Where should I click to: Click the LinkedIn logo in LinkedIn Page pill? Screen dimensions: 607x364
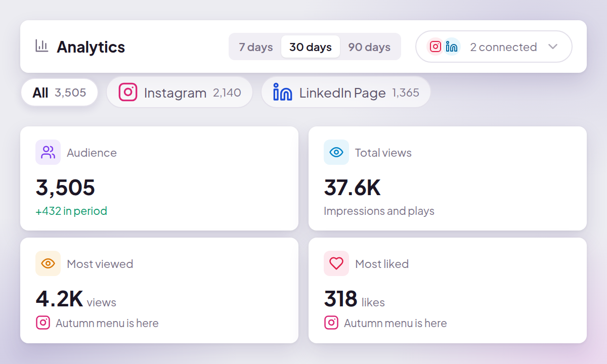tap(282, 92)
